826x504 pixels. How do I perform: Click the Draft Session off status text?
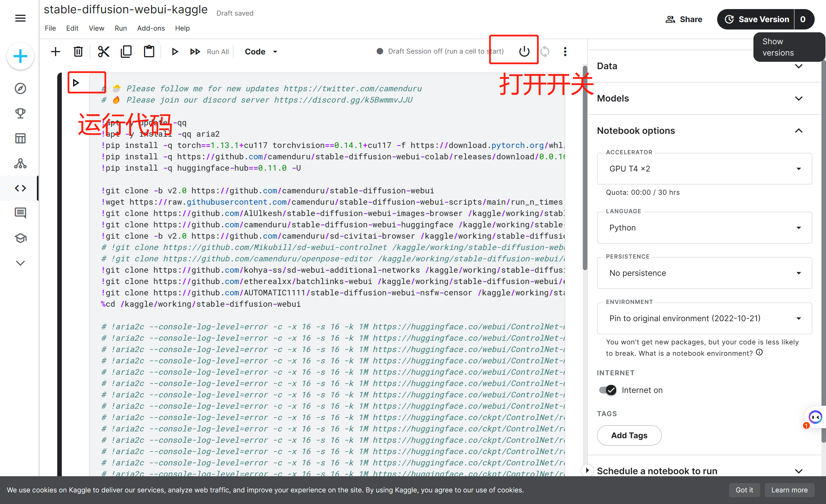446,51
